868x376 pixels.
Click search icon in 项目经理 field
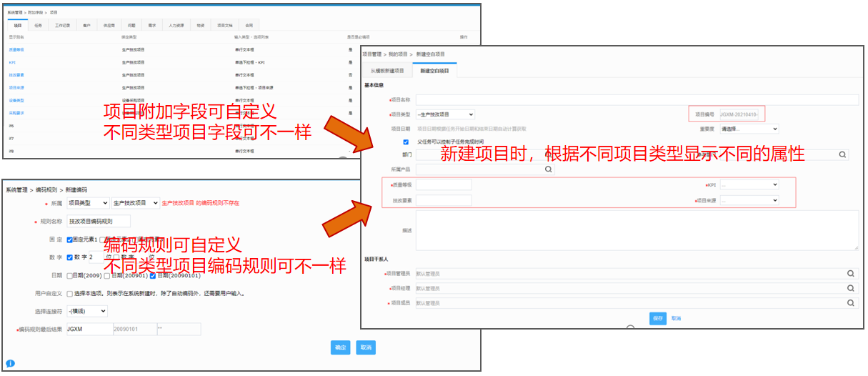(851, 288)
